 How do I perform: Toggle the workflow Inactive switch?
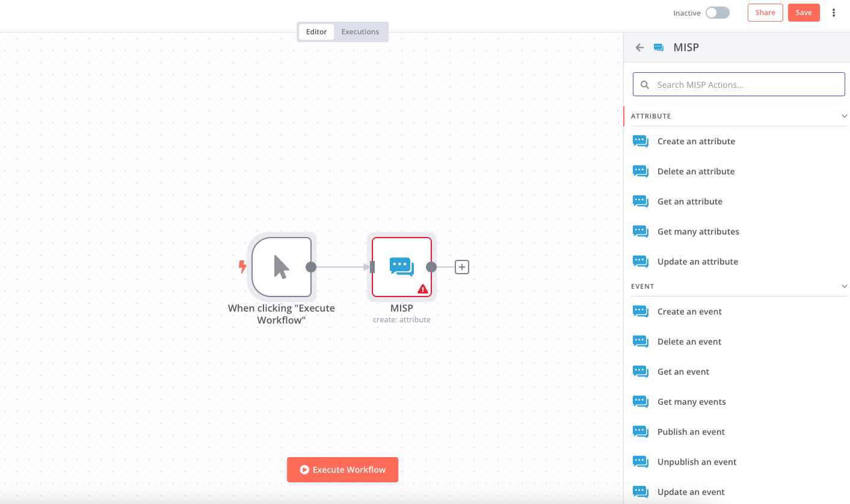(x=717, y=13)
